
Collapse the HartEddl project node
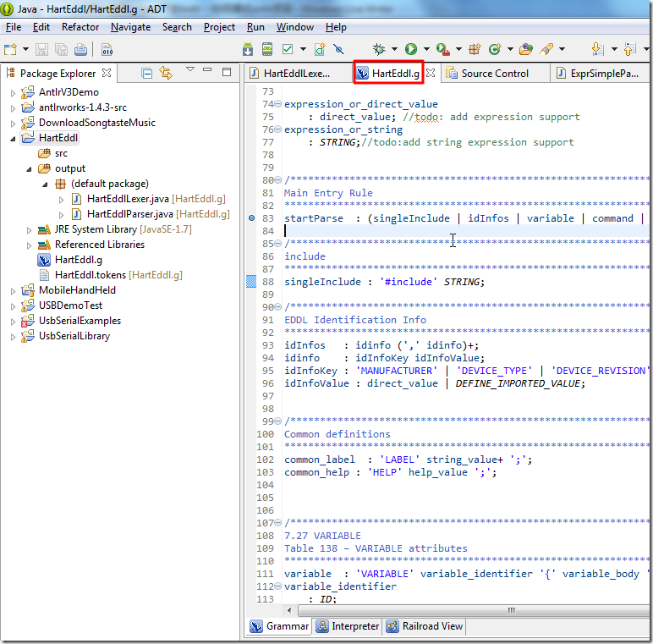coord(13,138)
